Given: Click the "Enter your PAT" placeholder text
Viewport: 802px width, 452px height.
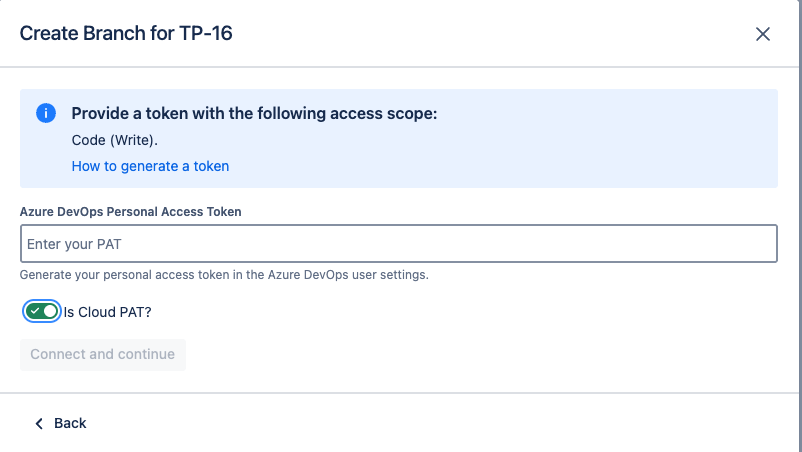Looking at the screenshot, I should [74, 244].
